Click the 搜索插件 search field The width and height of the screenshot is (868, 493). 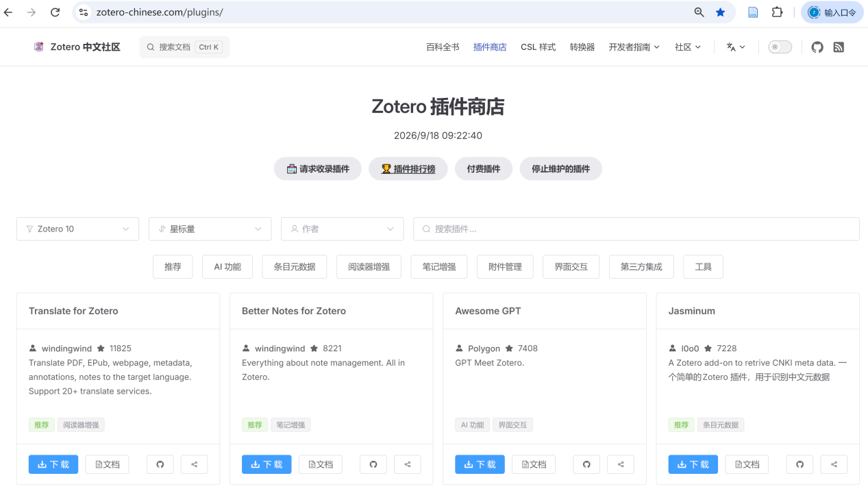point(636,229)
